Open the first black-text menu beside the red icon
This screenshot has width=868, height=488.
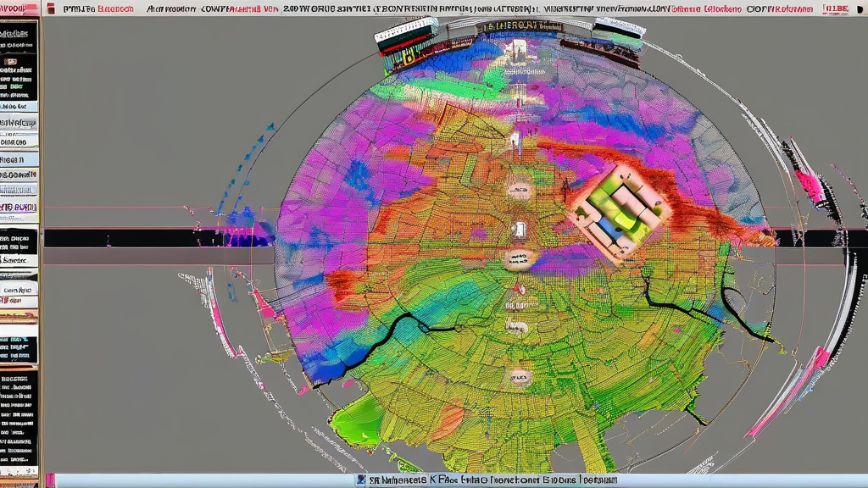coord(76,8)
